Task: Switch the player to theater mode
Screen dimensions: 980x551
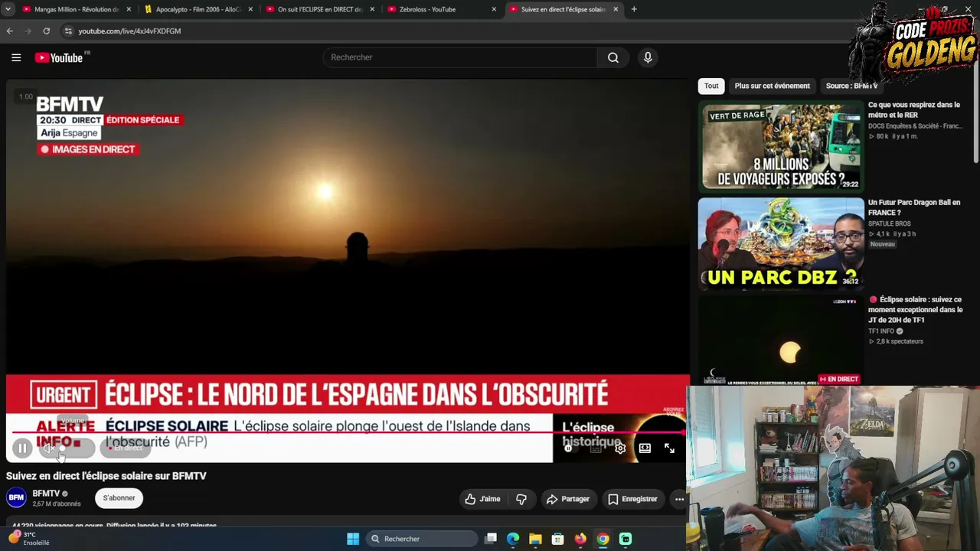Action: pyautogui.click(x=645, y=448)
